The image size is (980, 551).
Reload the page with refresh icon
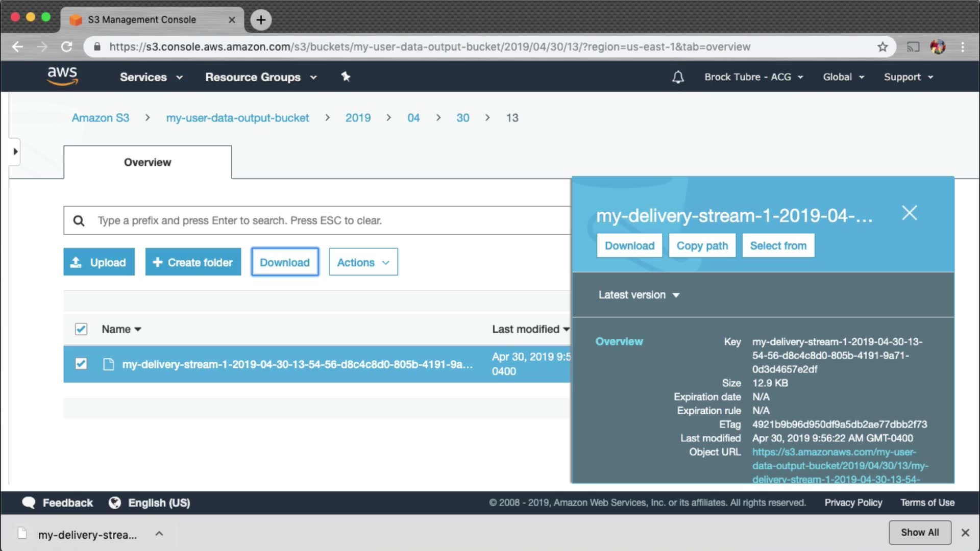click(67, 47)
